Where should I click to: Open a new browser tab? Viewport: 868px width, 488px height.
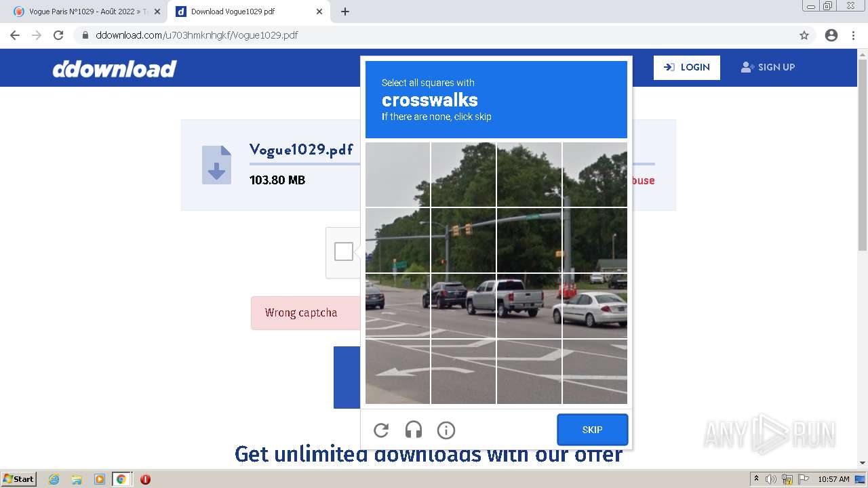tap(344, 12)
